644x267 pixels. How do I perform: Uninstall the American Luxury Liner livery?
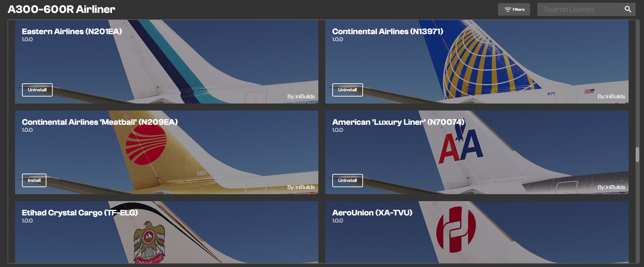point(347,181)
